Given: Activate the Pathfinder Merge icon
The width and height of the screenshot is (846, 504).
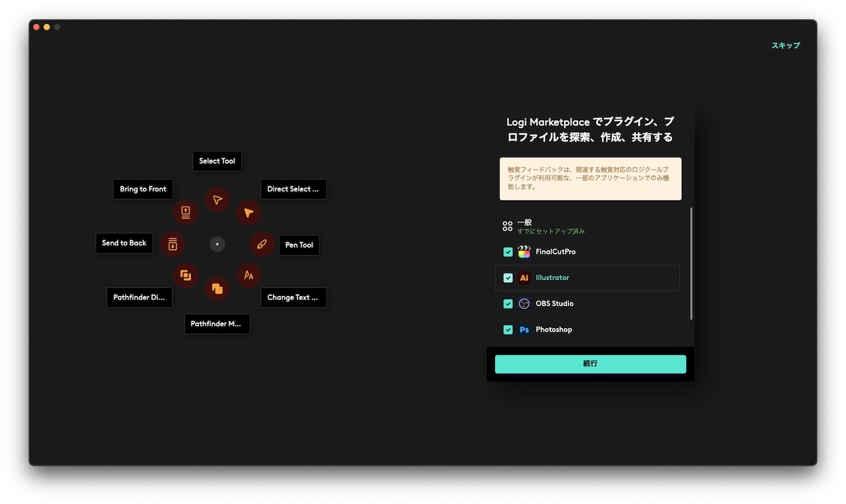Looking at the screenshot, I should pyautogui.click(x=217, y=289).
